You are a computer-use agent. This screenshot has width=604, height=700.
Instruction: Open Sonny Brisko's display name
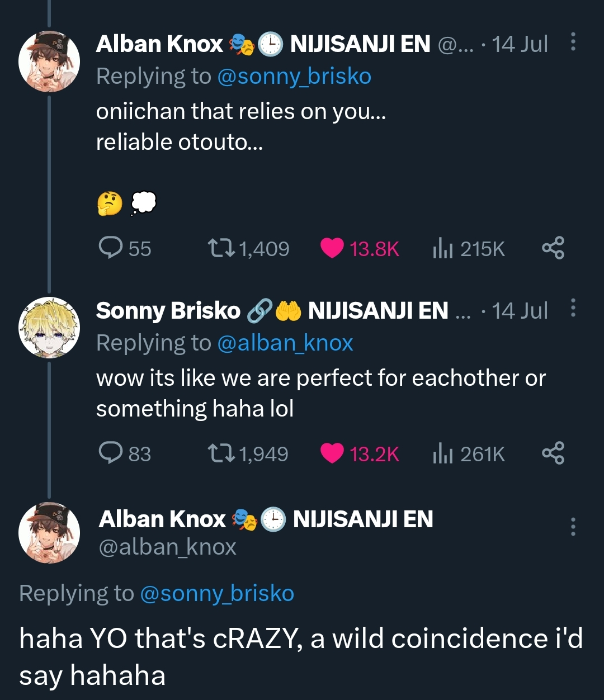coord(168,310)
